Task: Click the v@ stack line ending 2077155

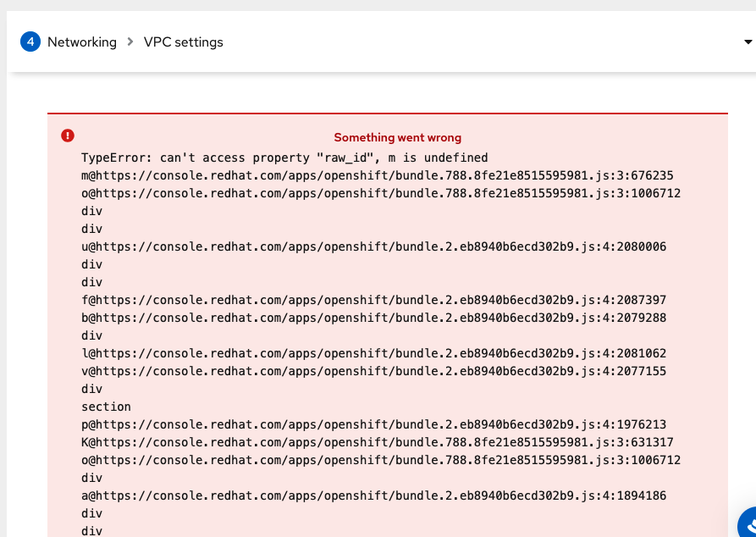Action: 373,371
